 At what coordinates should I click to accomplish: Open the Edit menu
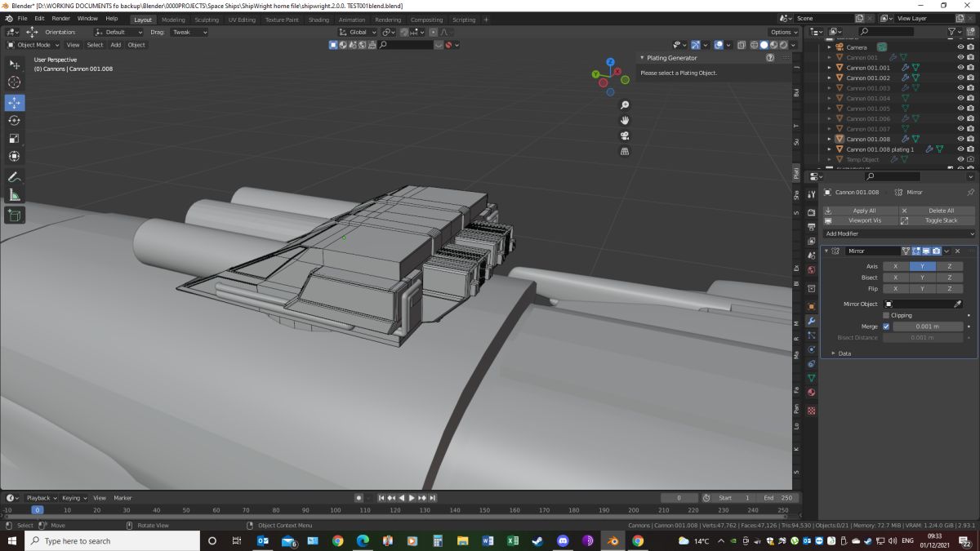(39, 19)
